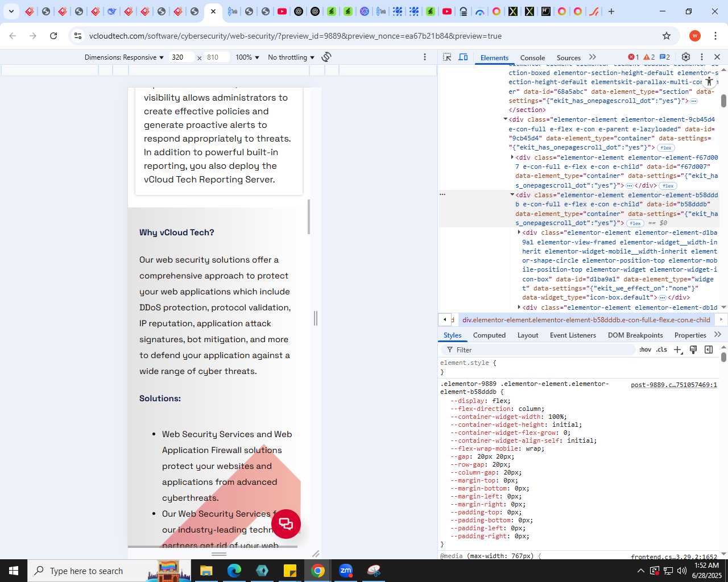Open the Properties tab
728x582 pixels.
690,335
